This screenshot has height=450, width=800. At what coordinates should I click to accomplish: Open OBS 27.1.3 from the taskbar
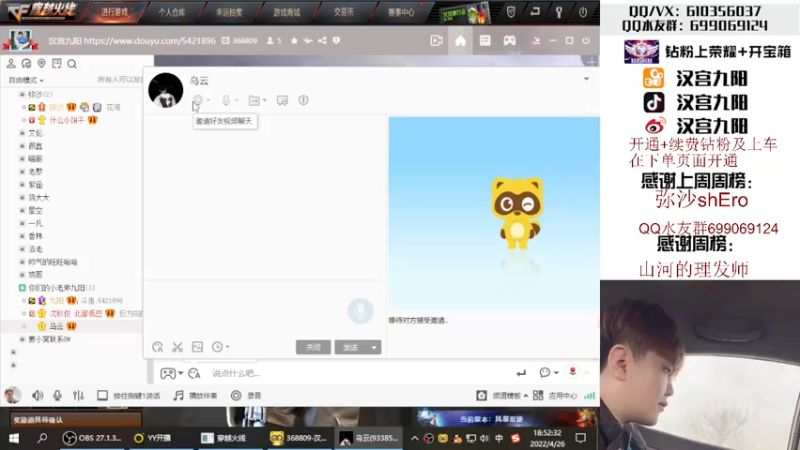(92, 438)
